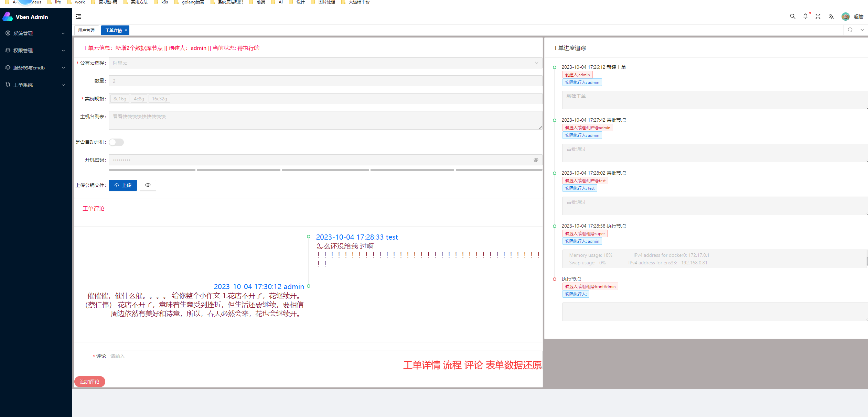The image size is (868, 417).
Task: Open the search magnifier icon in the header
Action: click(x=793, y=17)
